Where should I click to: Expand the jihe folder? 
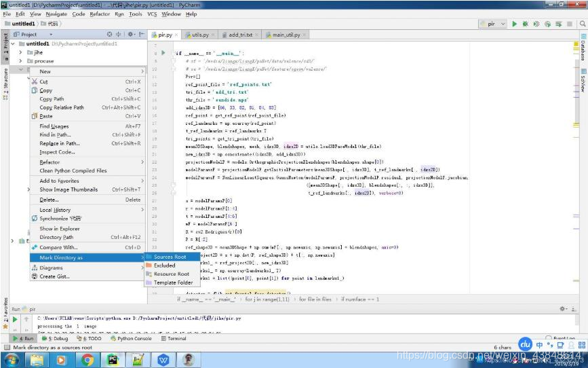(x=21, y=52)
